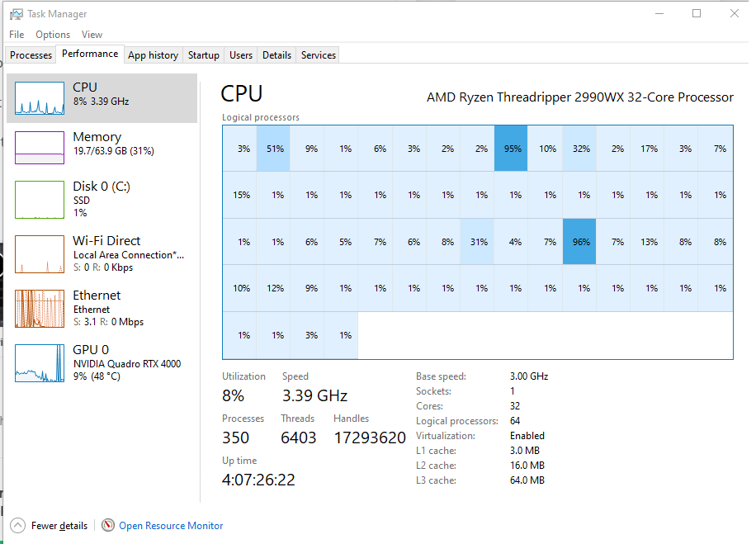Click the processor cell showing 13%
Screen dimensions: 756x544
coord(648,242)
